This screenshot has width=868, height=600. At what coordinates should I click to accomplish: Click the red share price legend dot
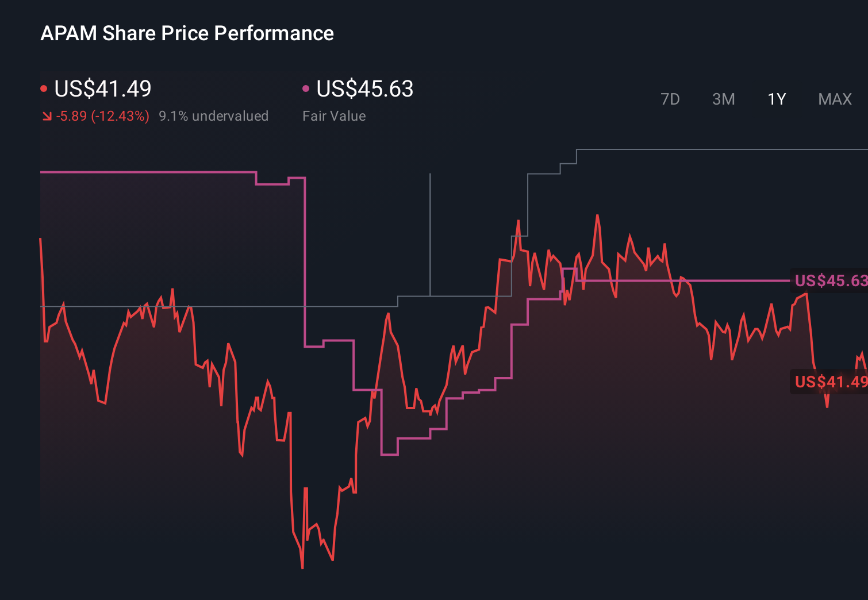pyautogui.click(x=44, y=87)
